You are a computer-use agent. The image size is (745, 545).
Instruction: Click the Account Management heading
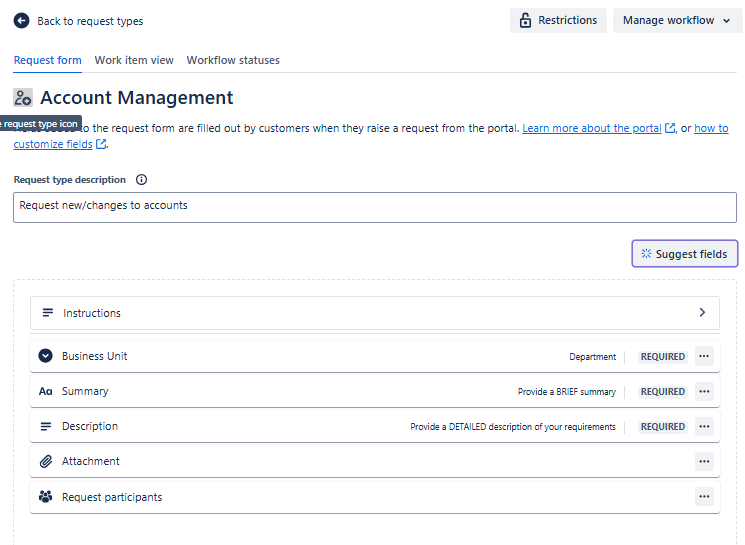click(x=137, y=98)
